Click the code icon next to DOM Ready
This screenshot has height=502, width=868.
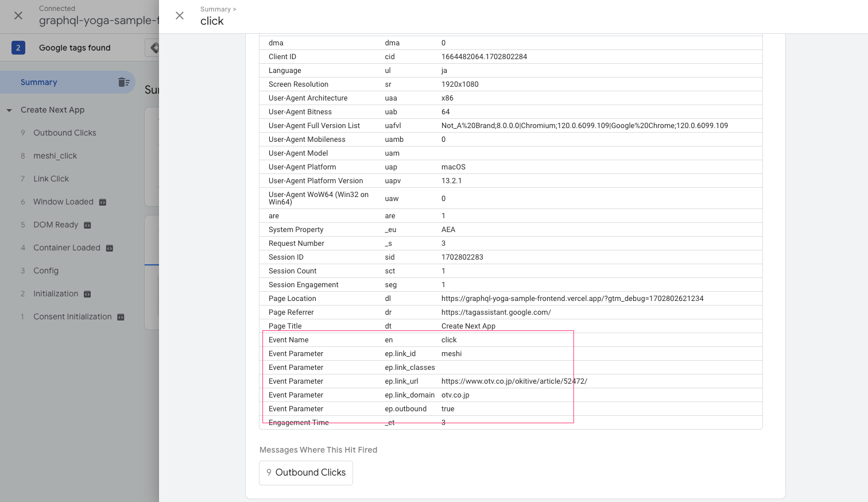pyautogui.click(x=87, y=225)
